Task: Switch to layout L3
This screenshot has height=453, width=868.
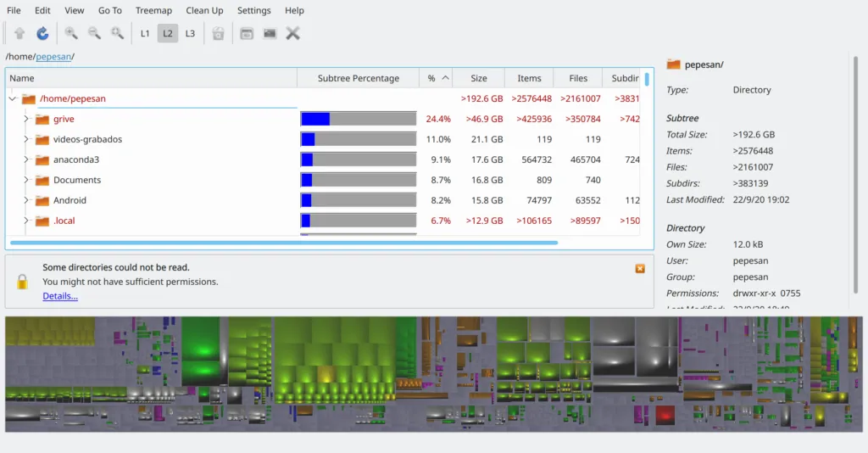Action: 190,34
